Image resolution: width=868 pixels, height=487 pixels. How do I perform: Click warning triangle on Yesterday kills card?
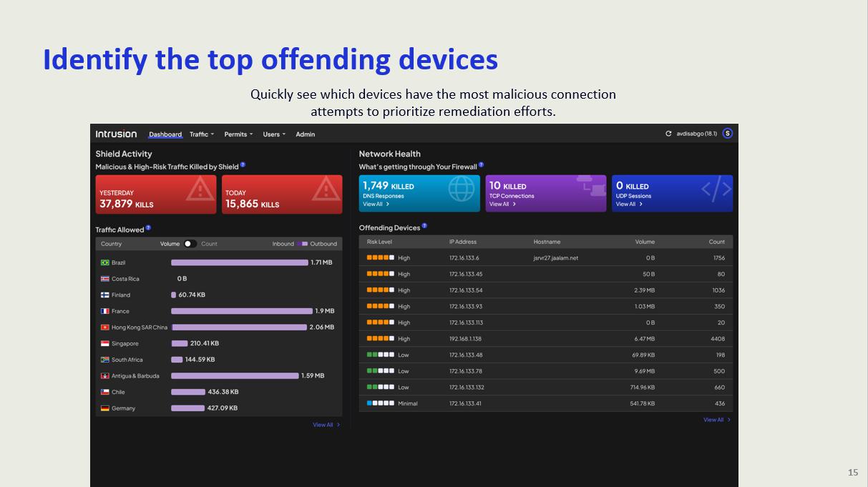[x=200, y=189]
